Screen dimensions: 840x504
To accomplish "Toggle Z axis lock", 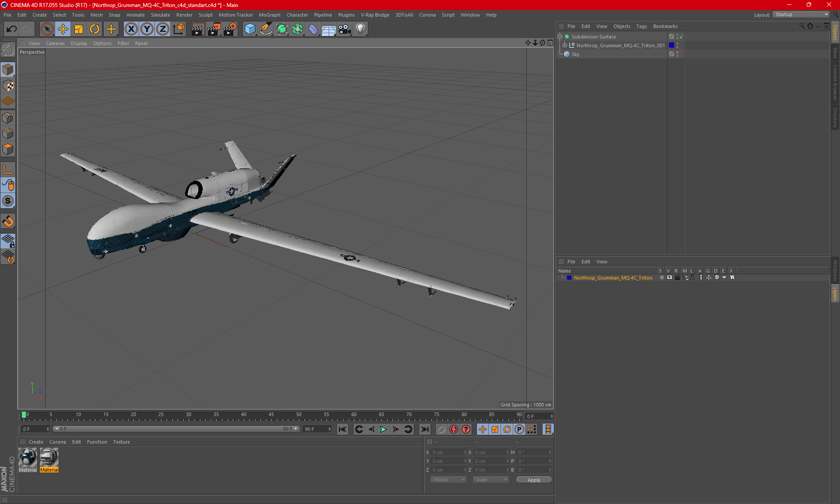I will 163,29.
